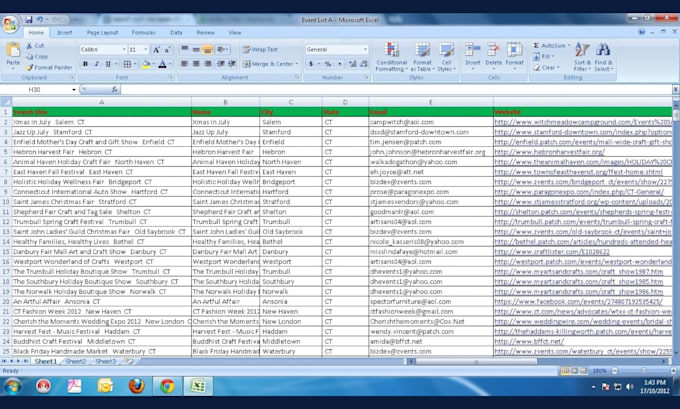The height and width of the screenshot is (409, 680).
Task: Insert cells using the Insert button
Action: (473, 56)
